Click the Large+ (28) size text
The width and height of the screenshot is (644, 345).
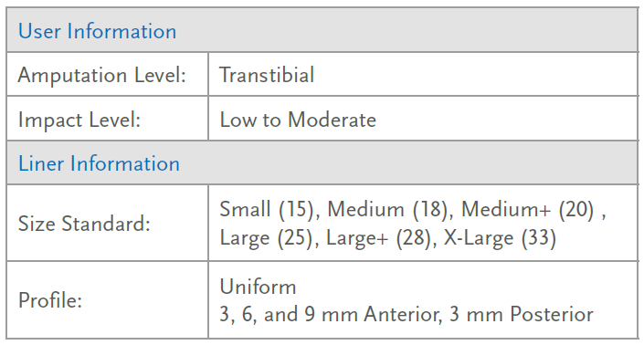tap(378, 238)
